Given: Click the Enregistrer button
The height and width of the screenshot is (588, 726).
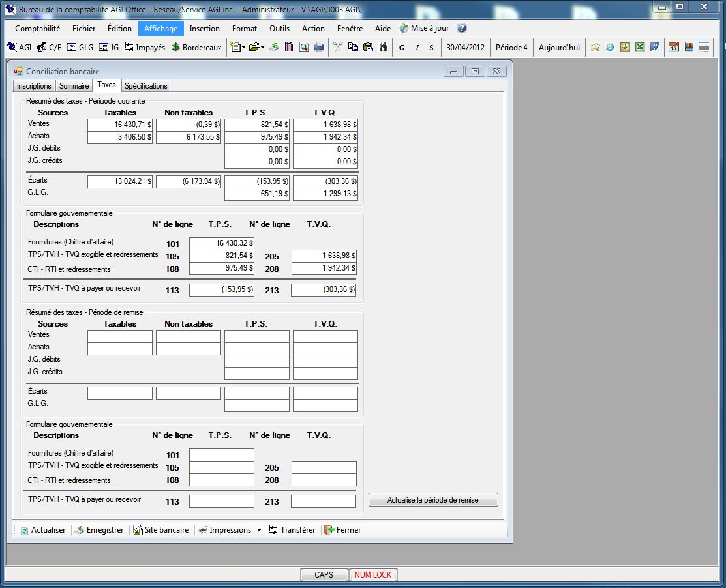Looking at the screenshot, I should coord(99,530).
